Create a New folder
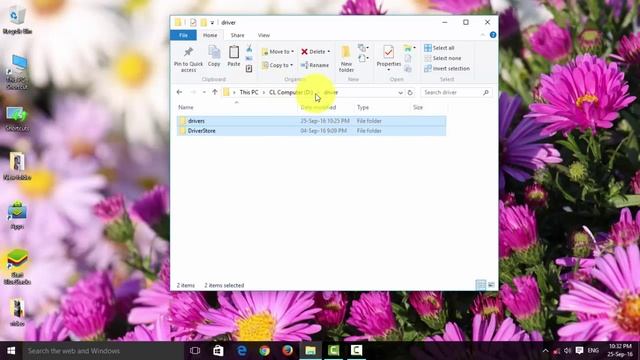 coord(346,59)
